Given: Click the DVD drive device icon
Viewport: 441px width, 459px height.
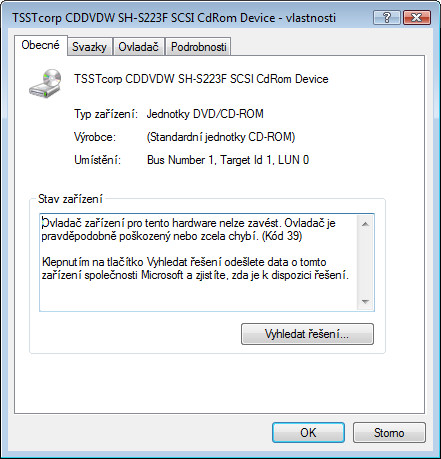Looking at the screenshot, I should 45,83.
